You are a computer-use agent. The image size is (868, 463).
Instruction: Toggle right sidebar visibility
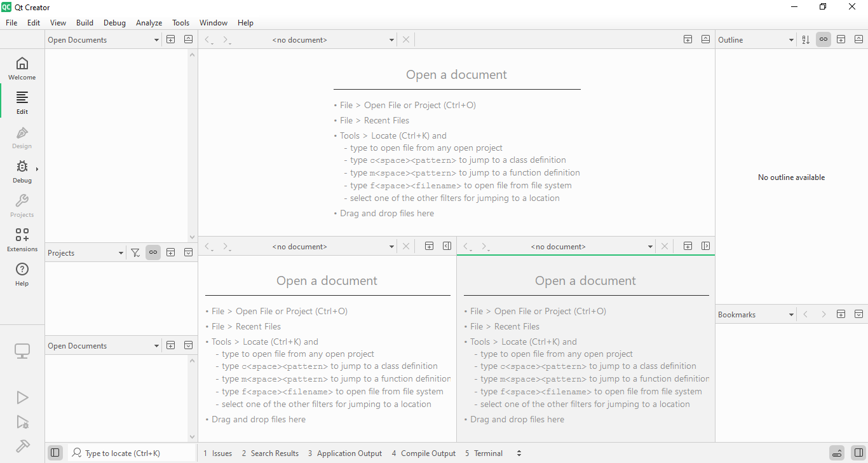pos(858,453)
